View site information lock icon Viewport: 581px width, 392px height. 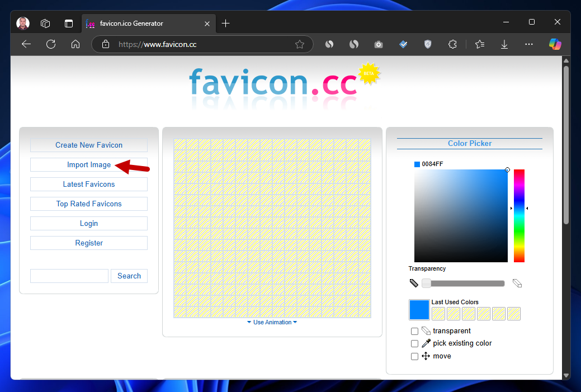coord(106,45)
